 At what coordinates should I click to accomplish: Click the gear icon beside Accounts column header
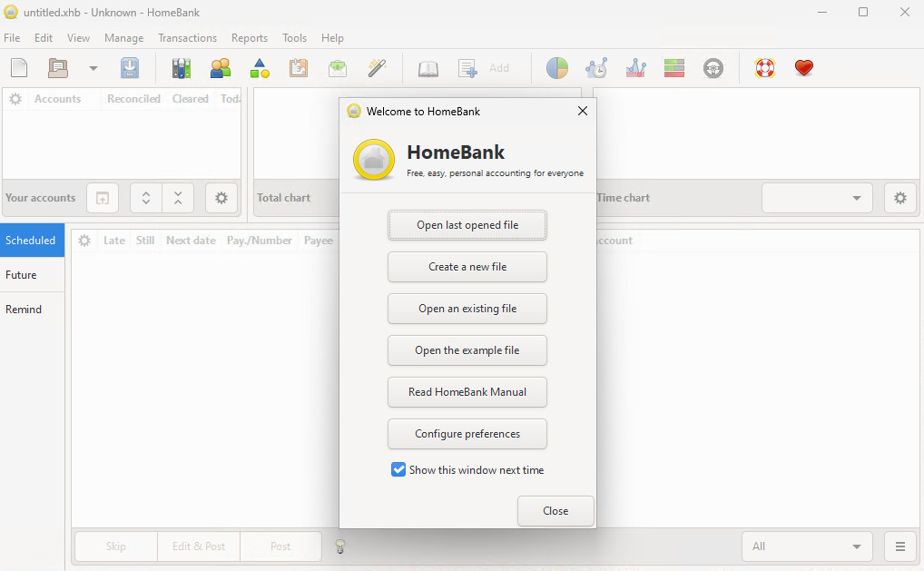(15, 99)
